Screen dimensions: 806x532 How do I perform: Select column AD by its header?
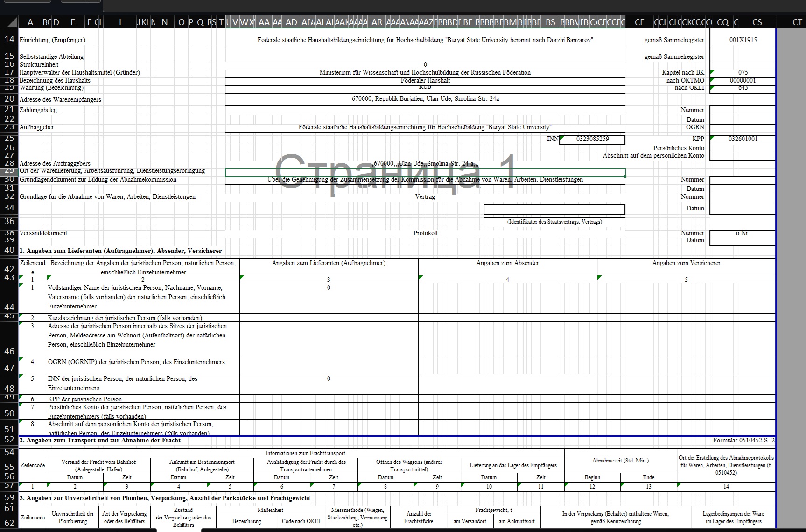pos(291,22)
